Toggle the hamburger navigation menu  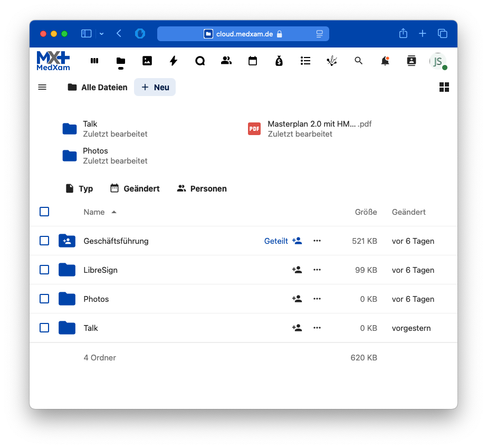[42, 87]
